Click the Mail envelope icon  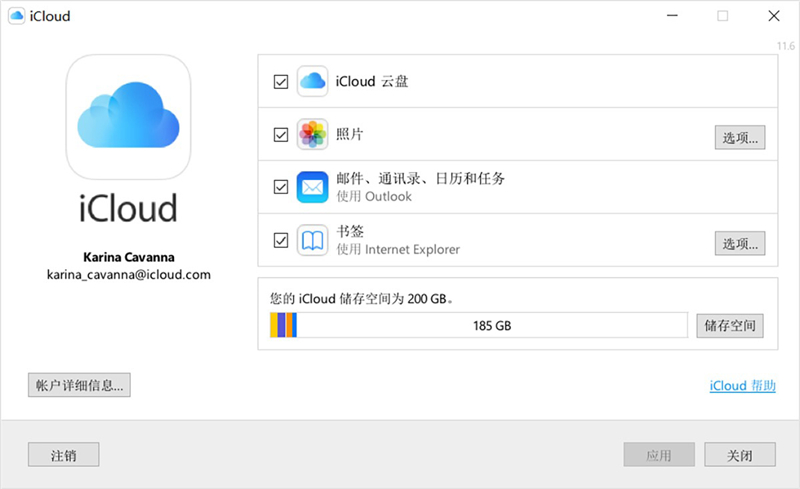tap(313, 187)
